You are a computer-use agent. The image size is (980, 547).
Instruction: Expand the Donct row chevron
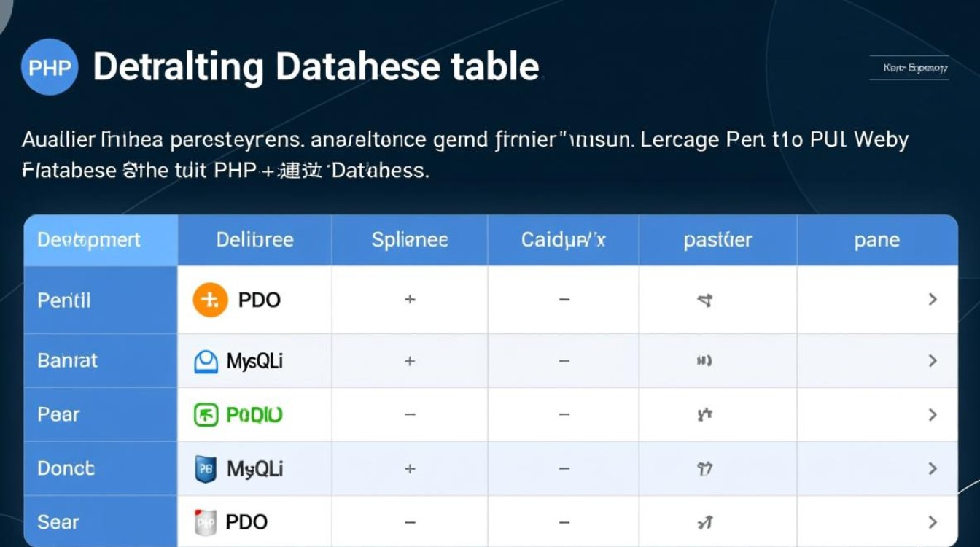[933, 469]
